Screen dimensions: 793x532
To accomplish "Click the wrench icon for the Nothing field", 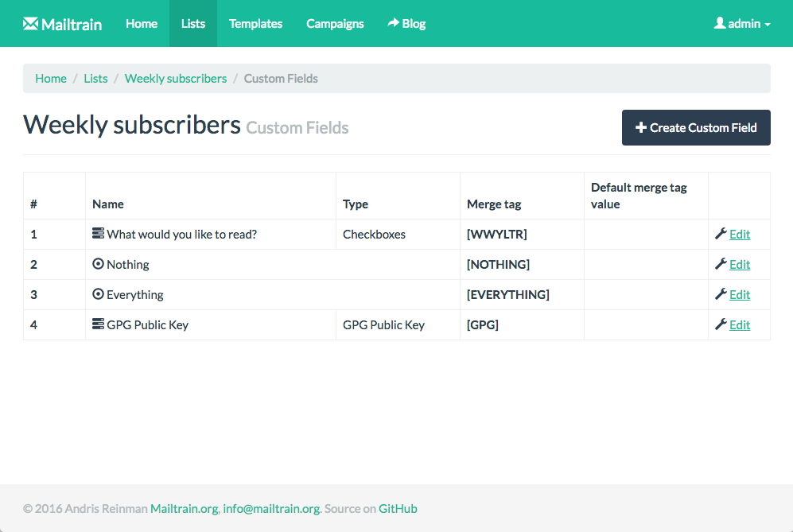I will pos(721,264).
